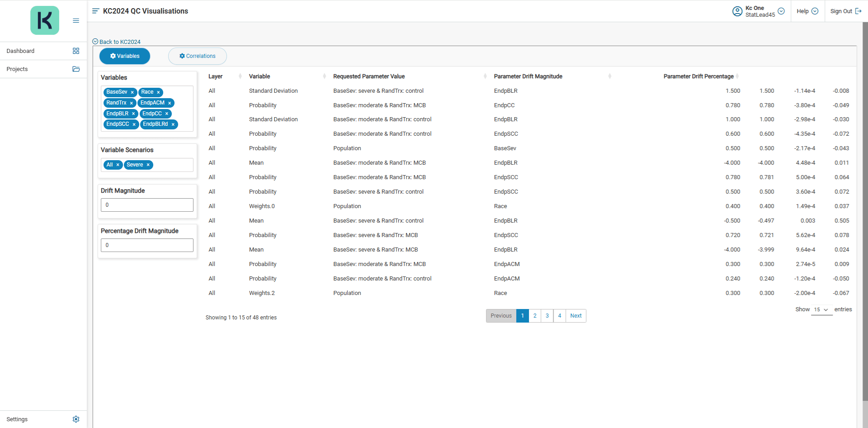868x428 pixels.
Task: Click 'Showing 1 to 15 of 48 entries'
Action: [241, 318]
